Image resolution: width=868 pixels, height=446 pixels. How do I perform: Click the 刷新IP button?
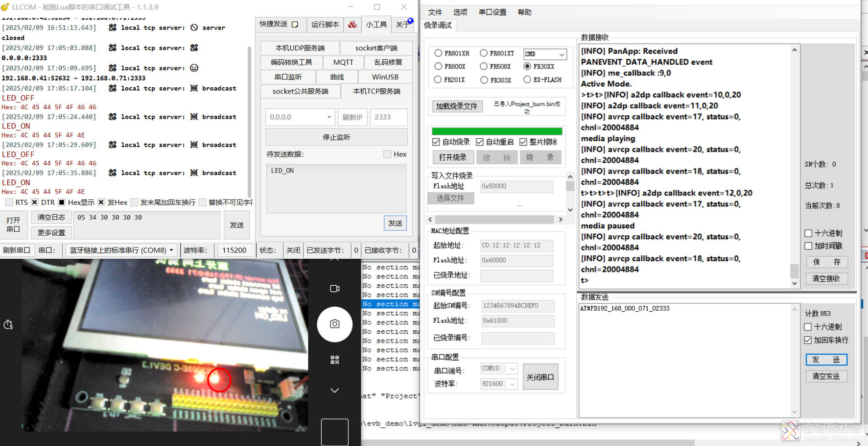352,117
